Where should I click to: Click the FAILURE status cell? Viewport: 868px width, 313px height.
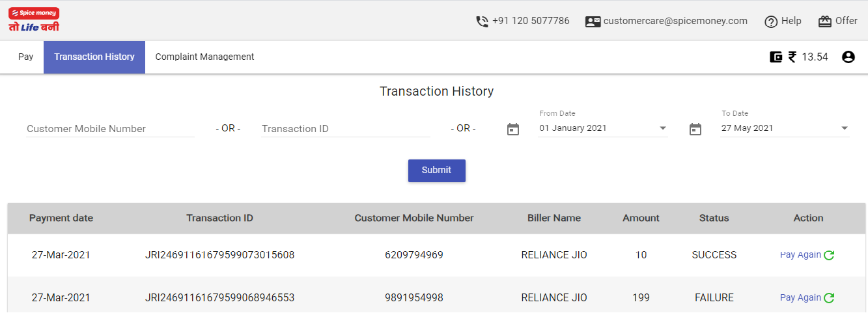click(x=714, y=298)
